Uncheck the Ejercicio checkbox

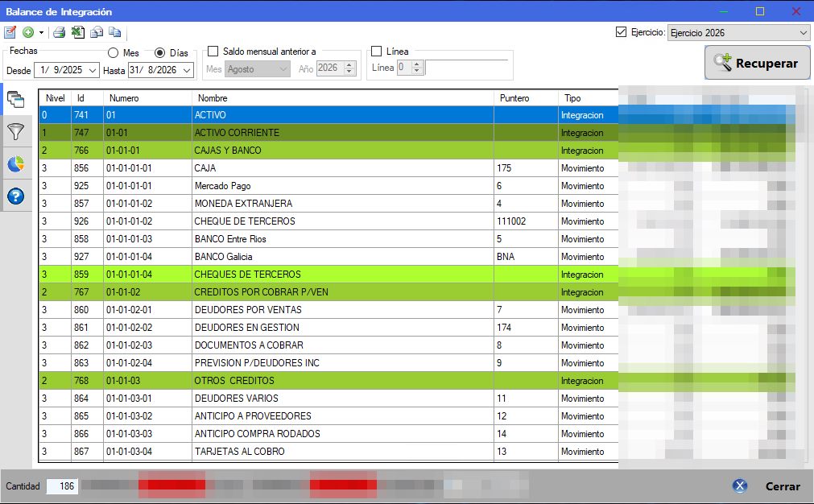pos(621,32)
